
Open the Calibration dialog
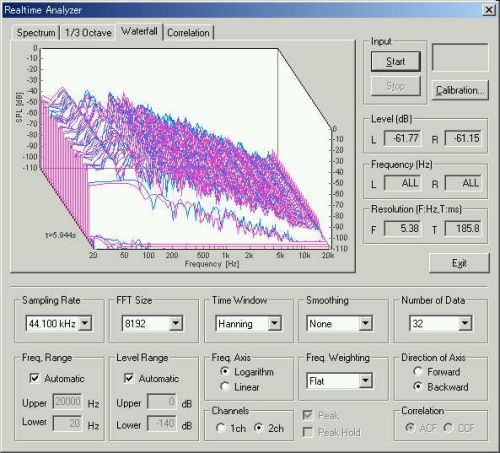pyautogui.click(x=460, y=90)
